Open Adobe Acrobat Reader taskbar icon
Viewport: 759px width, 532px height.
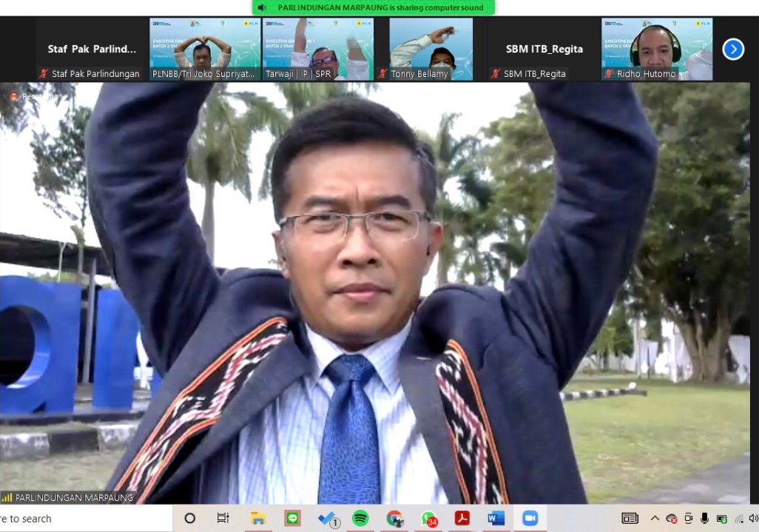pyautogui.click(x=462, y=519)
